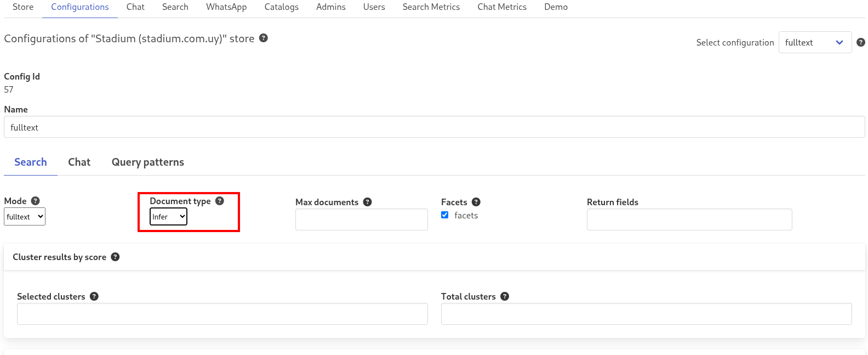The width and height of the screenshot is (868, 355).
Task: Click Max documents help icon
Action: pyautogui.click(x=368, y=202)
